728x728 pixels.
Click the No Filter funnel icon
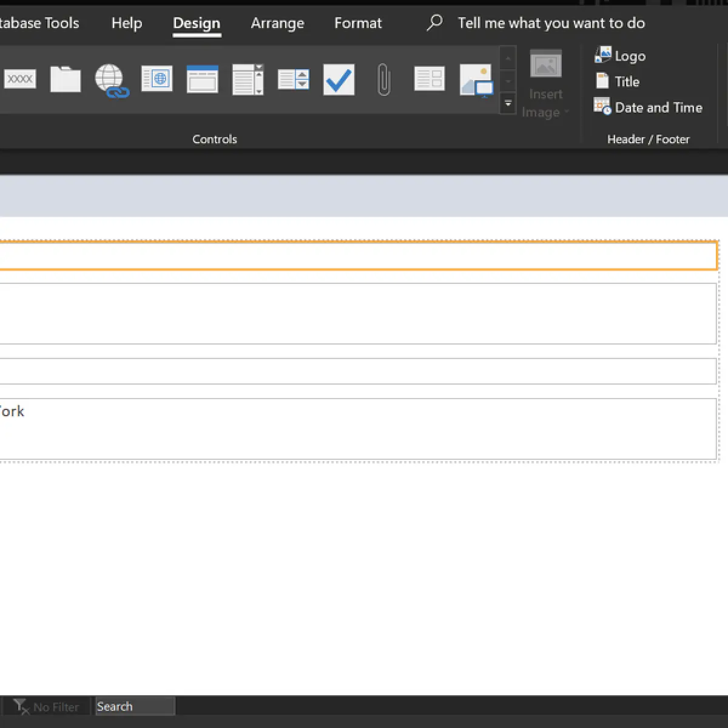(x=22, y=706)
